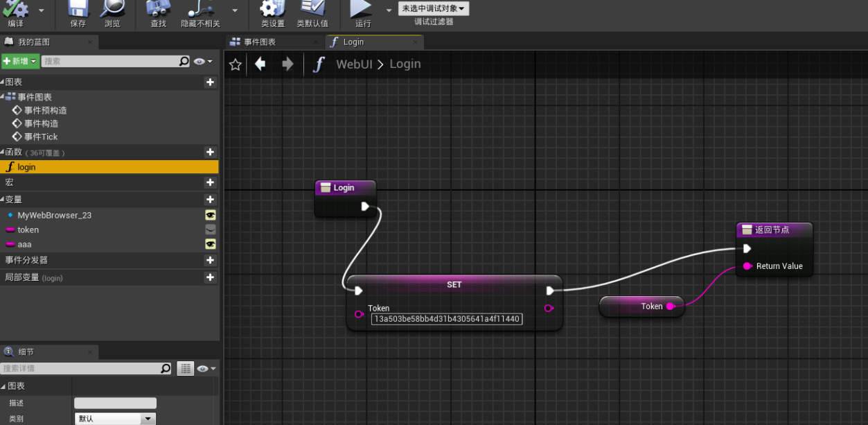868x425 pixels.
Task: Click the green Add New (新增) button
Action: tap(20, 62)
